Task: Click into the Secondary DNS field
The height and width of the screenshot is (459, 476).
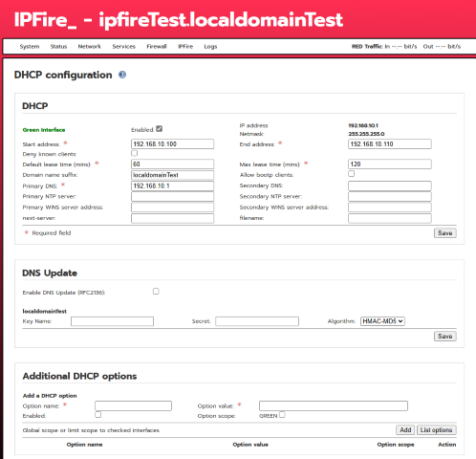Action: 390,186
